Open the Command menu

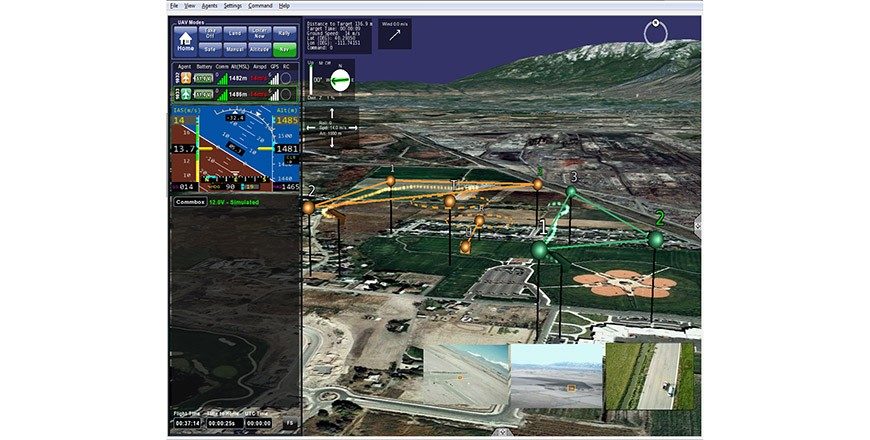(259, 6)
